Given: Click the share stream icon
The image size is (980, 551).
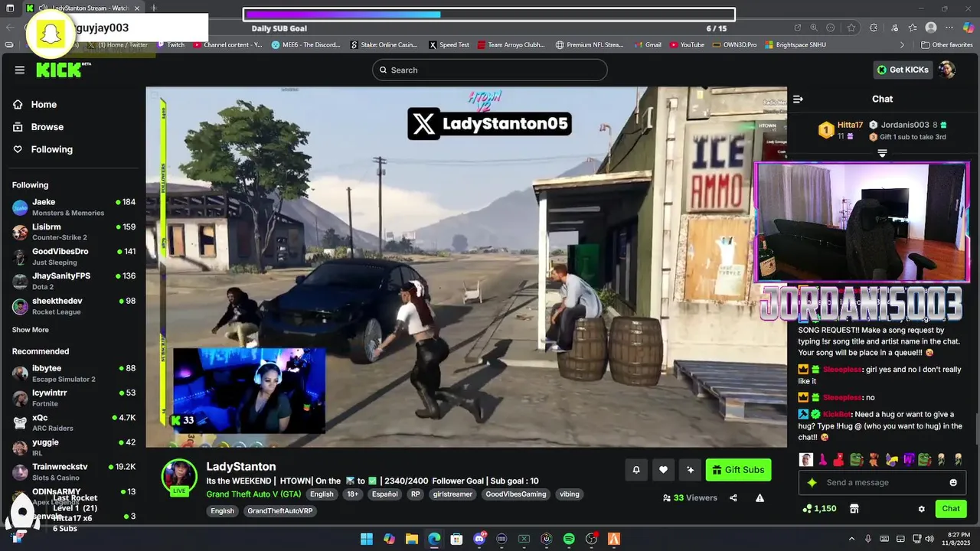Looking at the screenshot, I should click(733, 498).
